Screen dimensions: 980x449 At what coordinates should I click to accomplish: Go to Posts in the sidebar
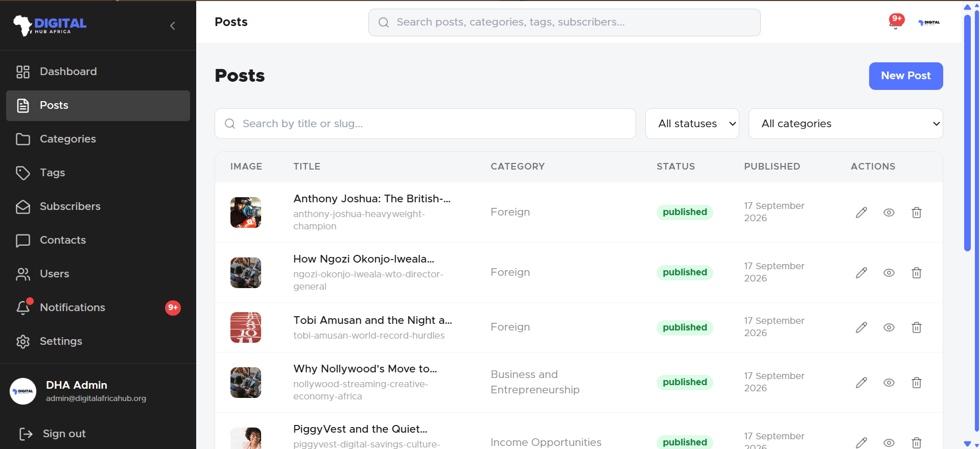point(98,106)
